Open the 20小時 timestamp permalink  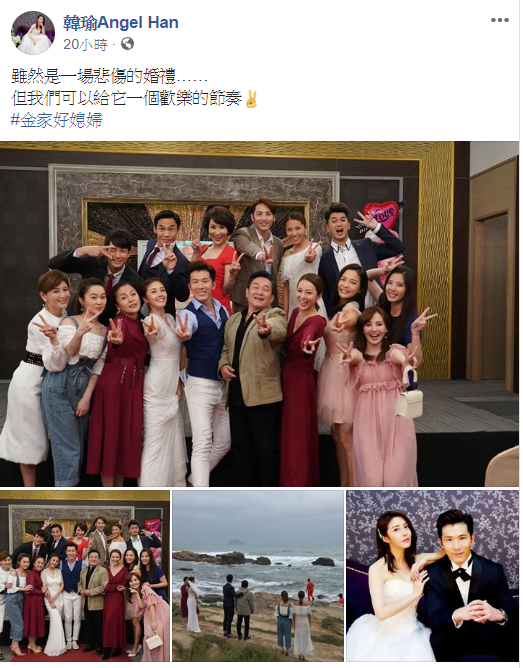click(x=85, y=44)
